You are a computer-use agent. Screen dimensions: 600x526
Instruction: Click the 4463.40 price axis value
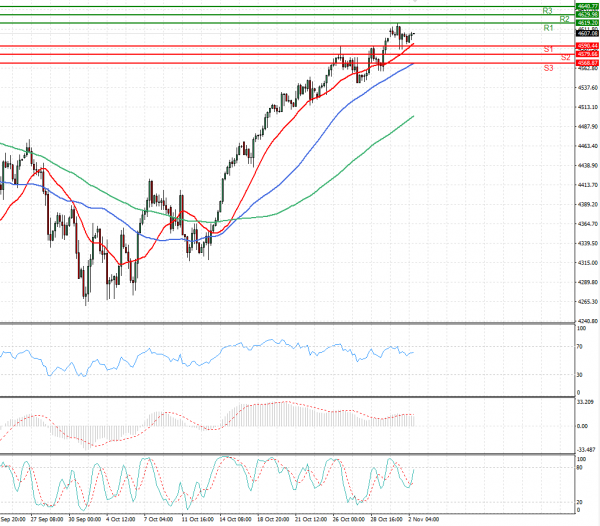pos(588,146)
